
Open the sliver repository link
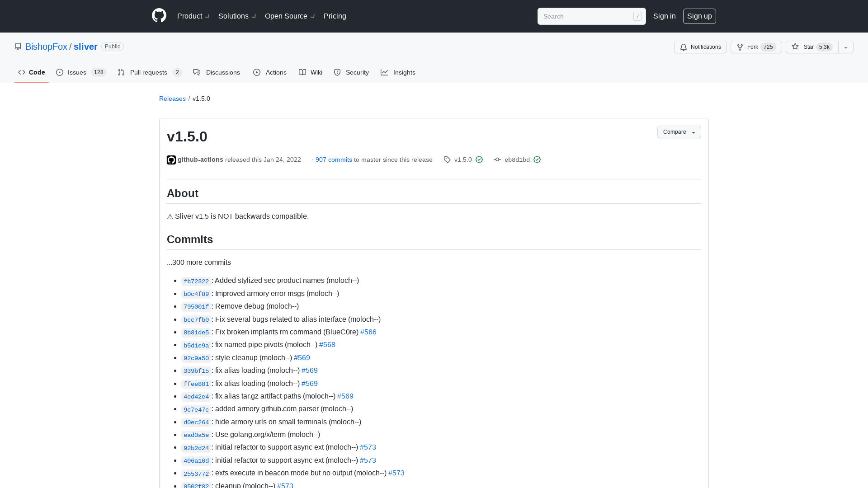click(x=85, y=47)
